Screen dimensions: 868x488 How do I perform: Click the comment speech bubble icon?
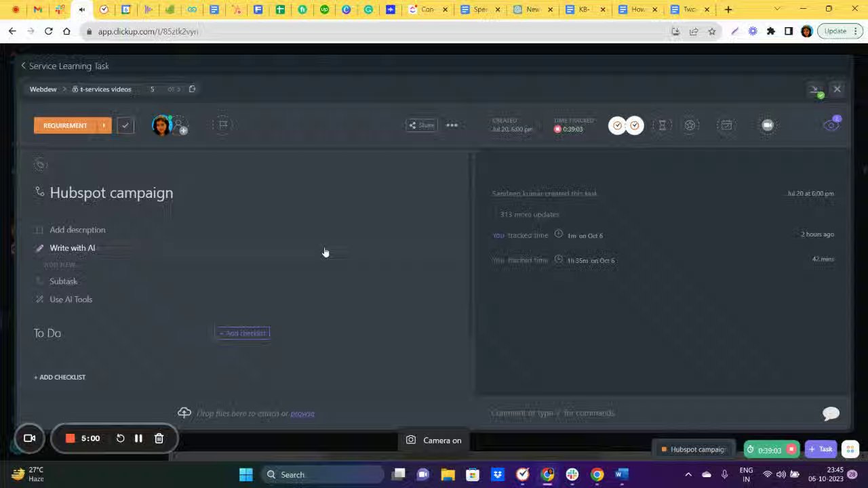(x=831, y=413)
